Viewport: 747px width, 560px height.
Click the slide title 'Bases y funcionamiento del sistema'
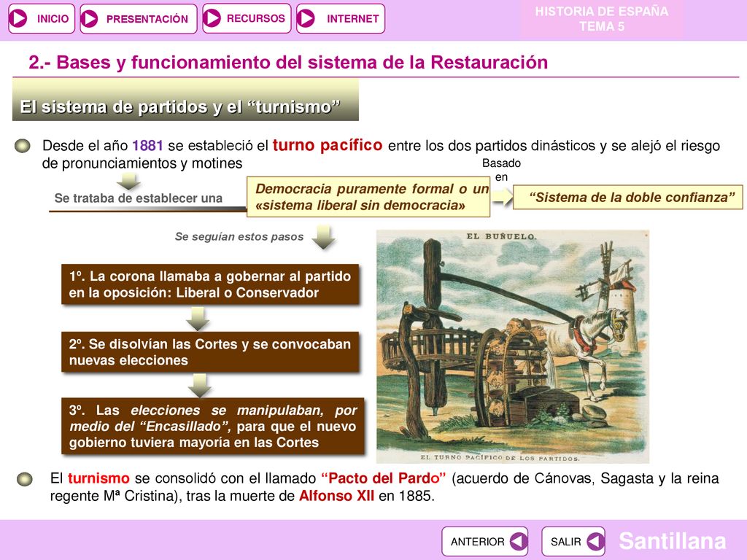[288, 63]
